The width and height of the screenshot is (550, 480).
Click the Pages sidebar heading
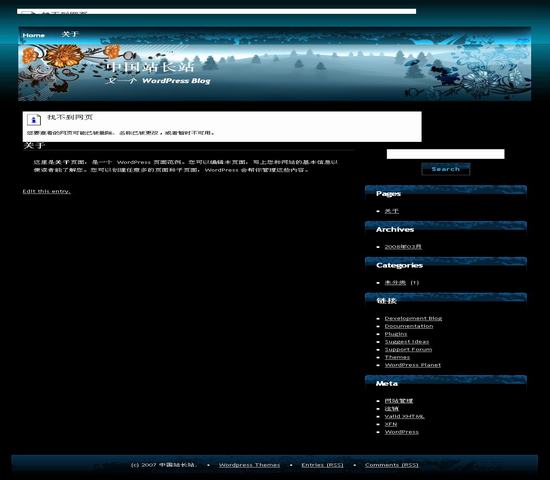click(388, 194)
